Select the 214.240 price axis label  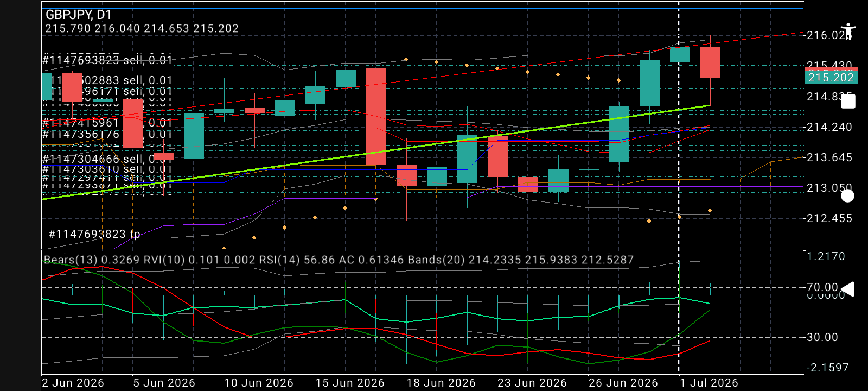click(829, 127)
